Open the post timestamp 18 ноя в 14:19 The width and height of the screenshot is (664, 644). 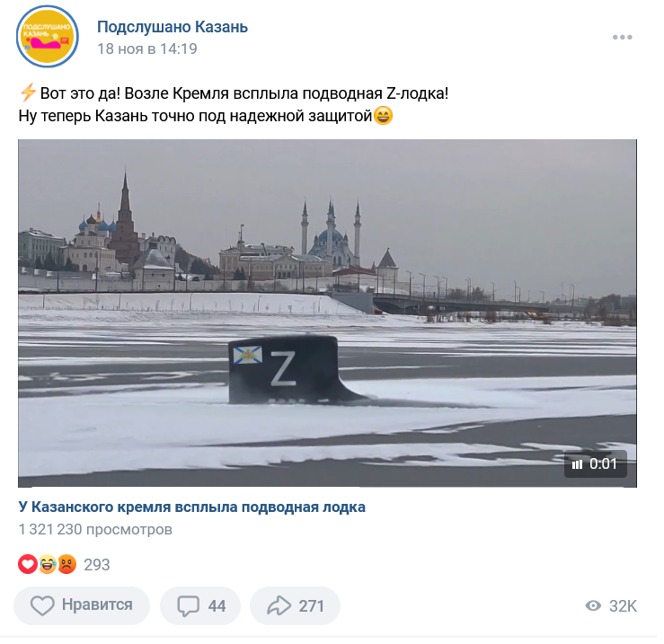coord(147,49)
